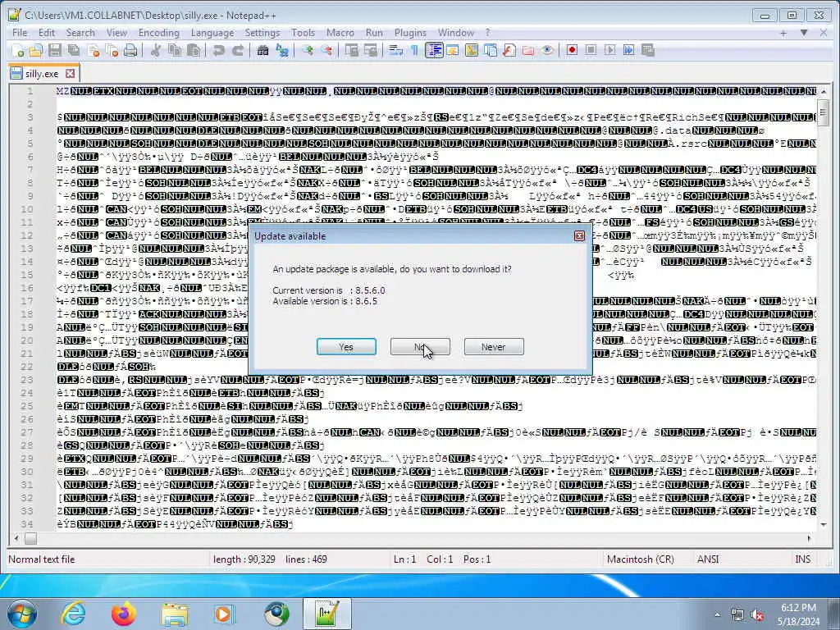
Task: Toggle Word Wrap toolbar icon
Action: (x=396, y=50)
